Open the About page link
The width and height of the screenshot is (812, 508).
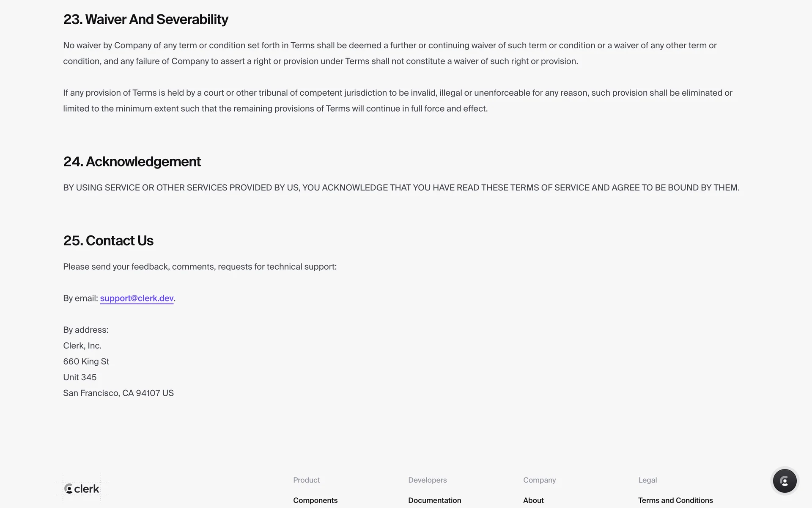[x=533, y=500]
